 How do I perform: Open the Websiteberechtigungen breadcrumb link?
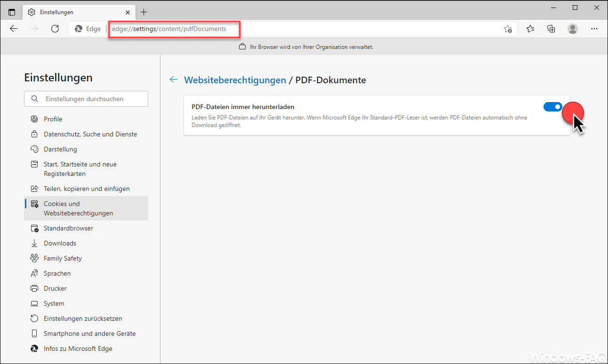click(235, 80)
